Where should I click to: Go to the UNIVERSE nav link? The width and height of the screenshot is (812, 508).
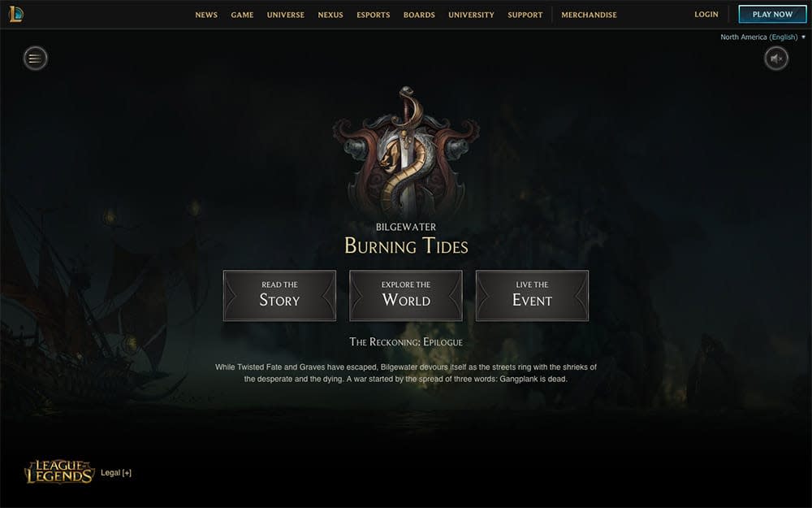click(286, 15)
